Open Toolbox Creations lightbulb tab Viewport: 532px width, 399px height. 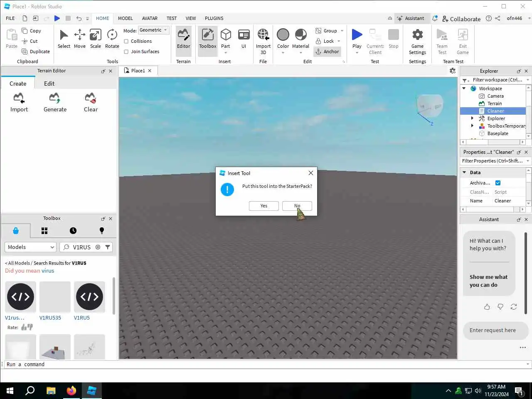[102, 231]
